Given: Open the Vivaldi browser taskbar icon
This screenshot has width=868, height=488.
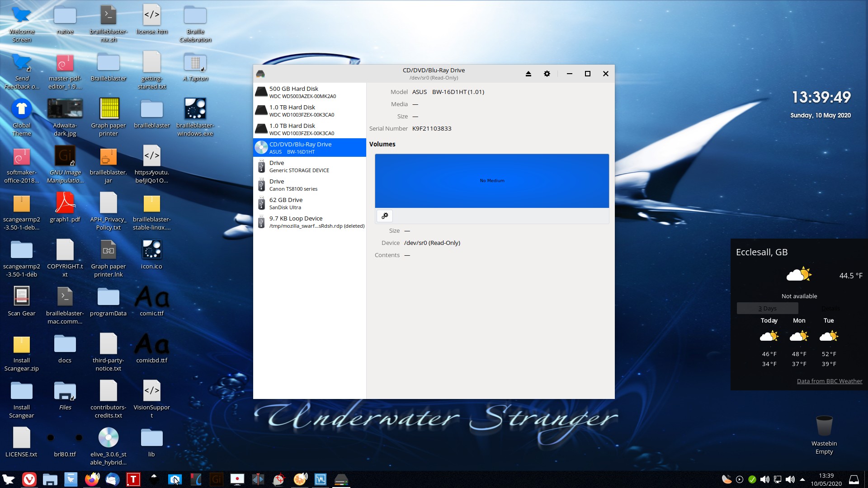Looking at the screenshot, I should (29, 479).
